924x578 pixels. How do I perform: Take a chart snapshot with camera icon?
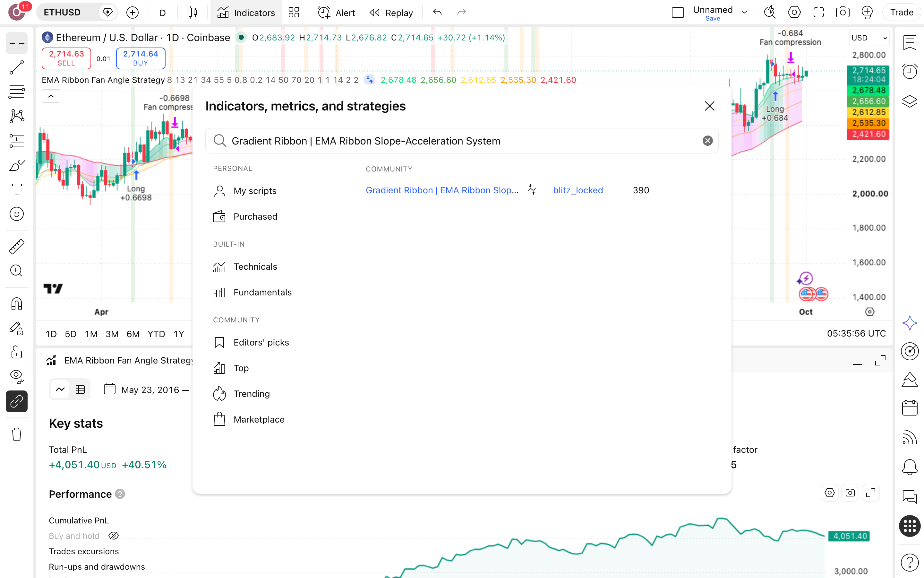click(x=842, y=13)
